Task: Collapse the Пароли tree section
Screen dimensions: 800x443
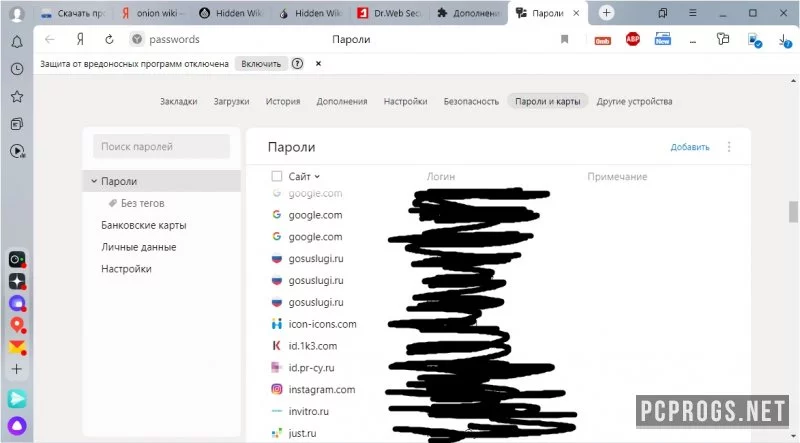Action: [x=94, y=181]
